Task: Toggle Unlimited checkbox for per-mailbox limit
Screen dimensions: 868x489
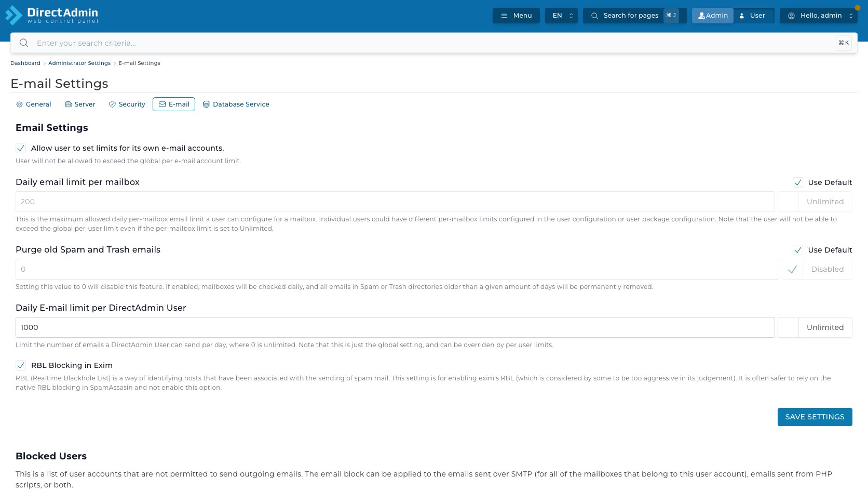Action: [788, 202]
